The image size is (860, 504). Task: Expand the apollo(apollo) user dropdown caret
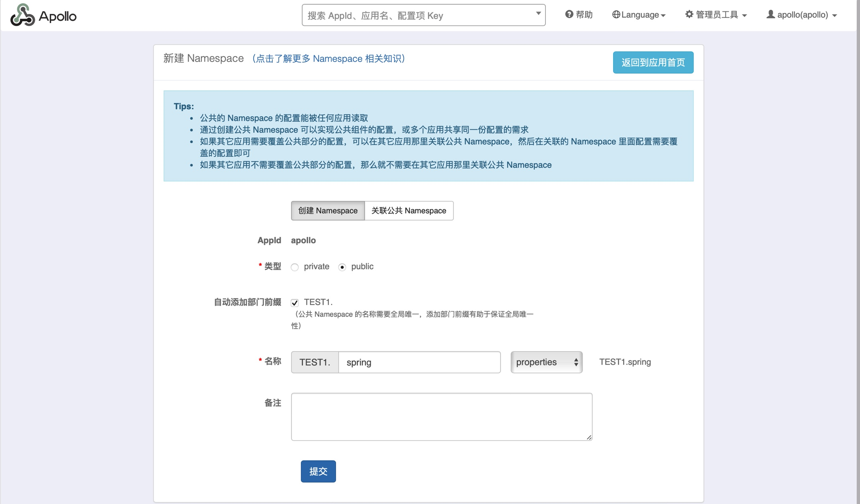click(835, 16)
